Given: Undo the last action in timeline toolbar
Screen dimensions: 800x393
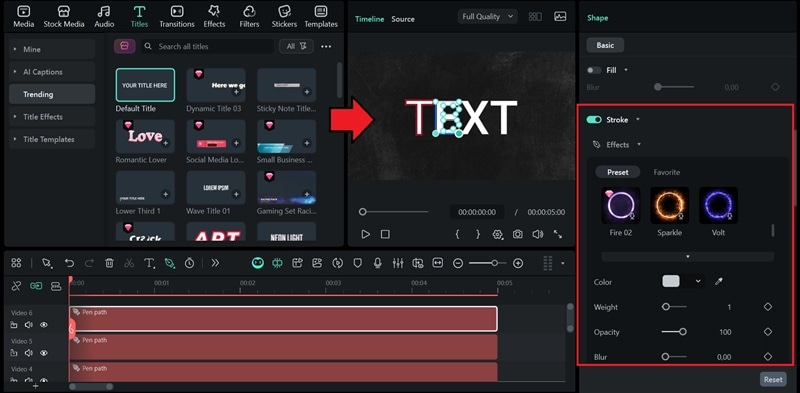Looking at the screenshot, I should coord(69,263).
